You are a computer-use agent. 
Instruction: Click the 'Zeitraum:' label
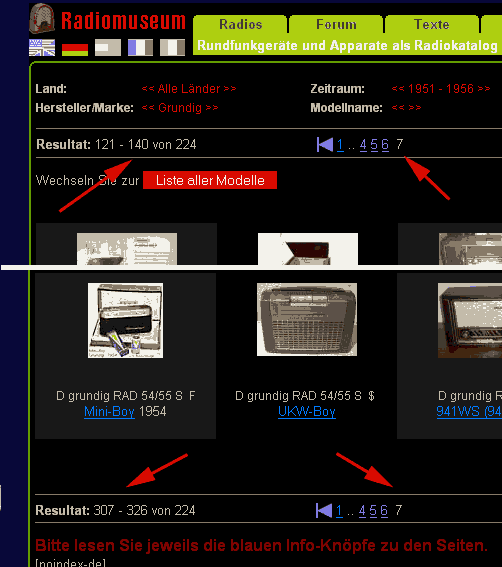337,89
